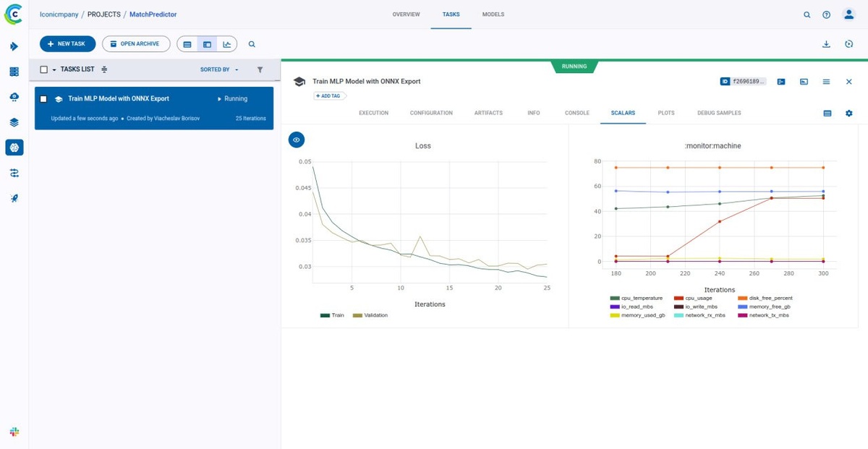Screen dimensions: 868x449
Task: Click the search icon beside view buttons
Action: [x=252, y=44]
